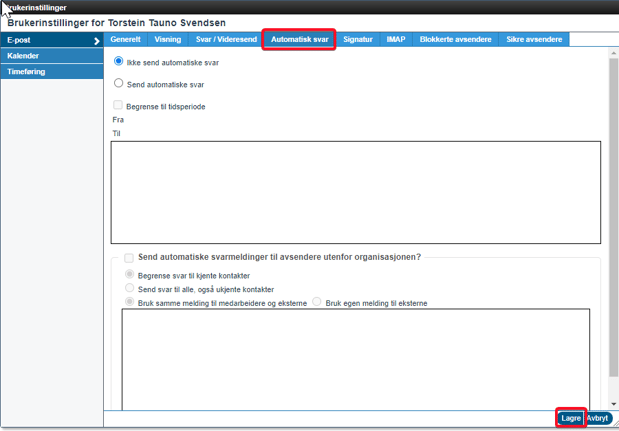The width and height of the screenshot is (619, 431).
Task: Open the IMAP tab
Action: pyautogui.click(x=396, y=40)
